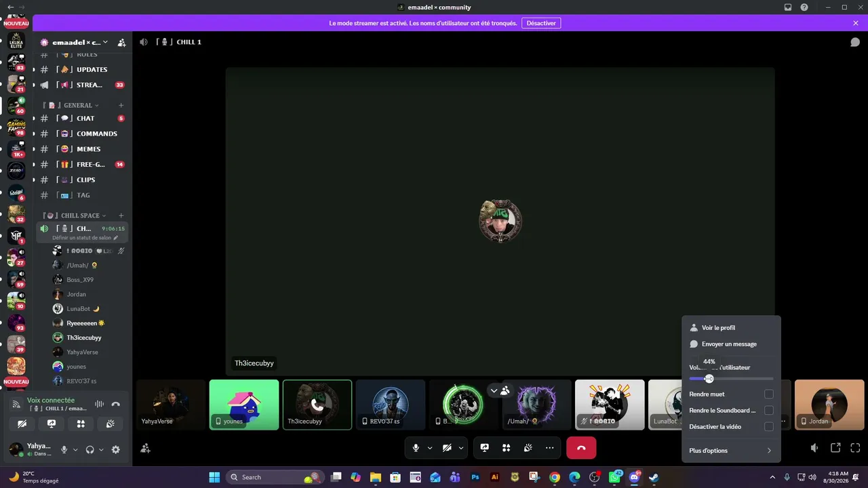Open input device arrow in user panel
868x488 pixels.
pyautogui.click(x=75, y=449)
